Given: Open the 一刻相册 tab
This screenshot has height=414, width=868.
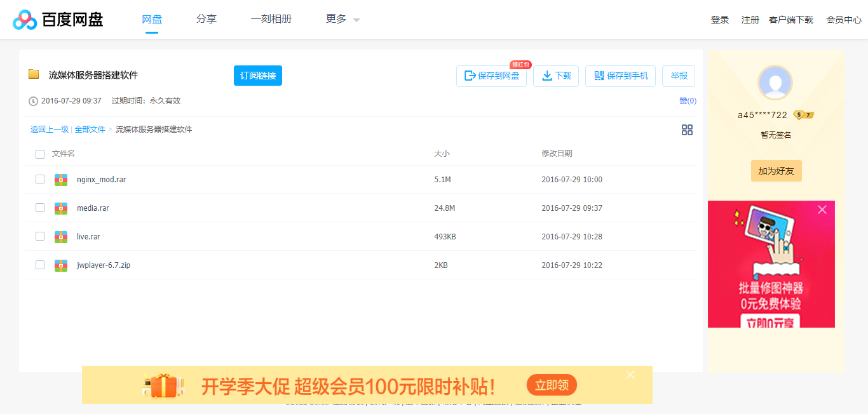Looking at the screenshot, I should [x=272, y=19].
